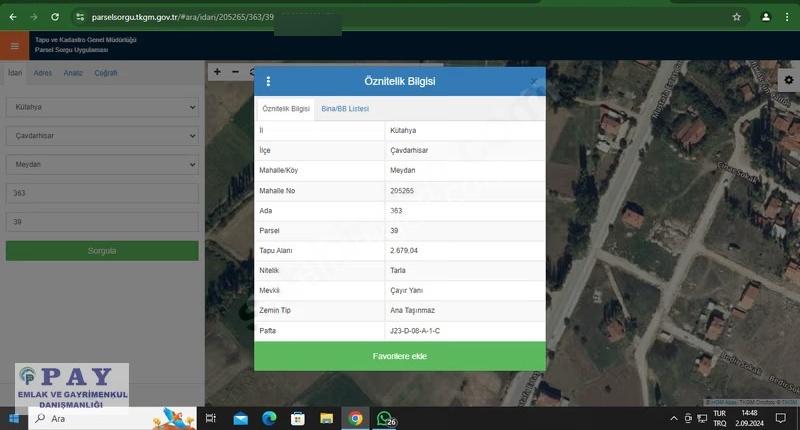Click the Ada input field with 363
This screenshot has width=800, height=430.
click(102, 193)
